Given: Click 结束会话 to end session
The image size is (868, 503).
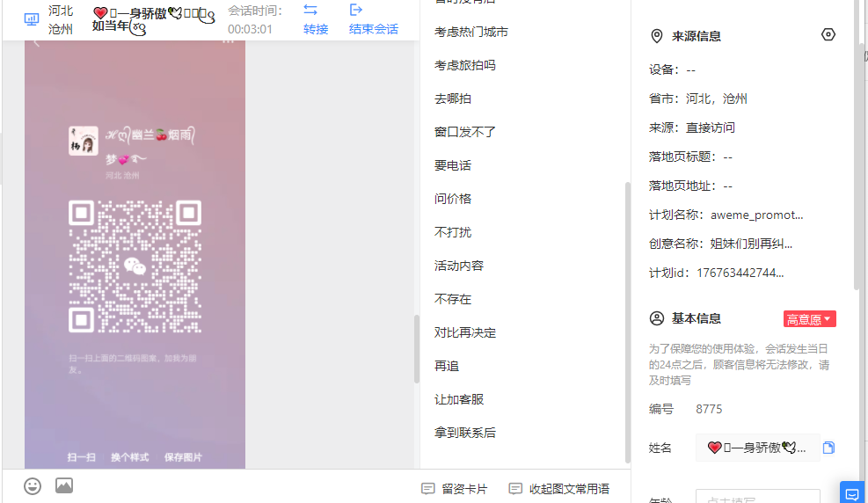Looking at the screenshot, I should (x=374, y=29).
